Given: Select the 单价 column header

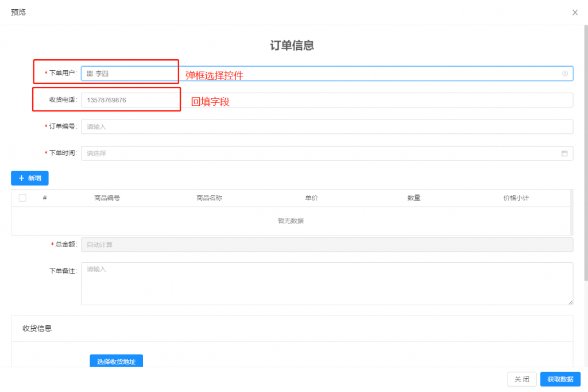Looking at the screenshot, I should point(311,198).
